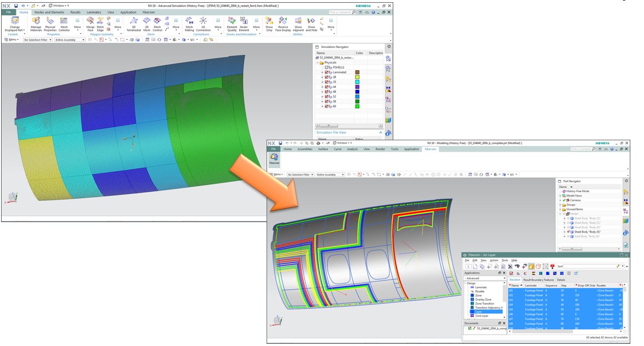
Task: Toggle checkbox for physical 56
Action: [327, 102]
